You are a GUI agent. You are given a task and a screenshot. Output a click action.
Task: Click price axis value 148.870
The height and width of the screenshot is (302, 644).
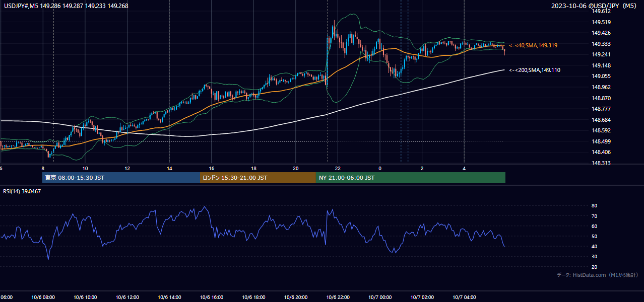pos(602,98)
